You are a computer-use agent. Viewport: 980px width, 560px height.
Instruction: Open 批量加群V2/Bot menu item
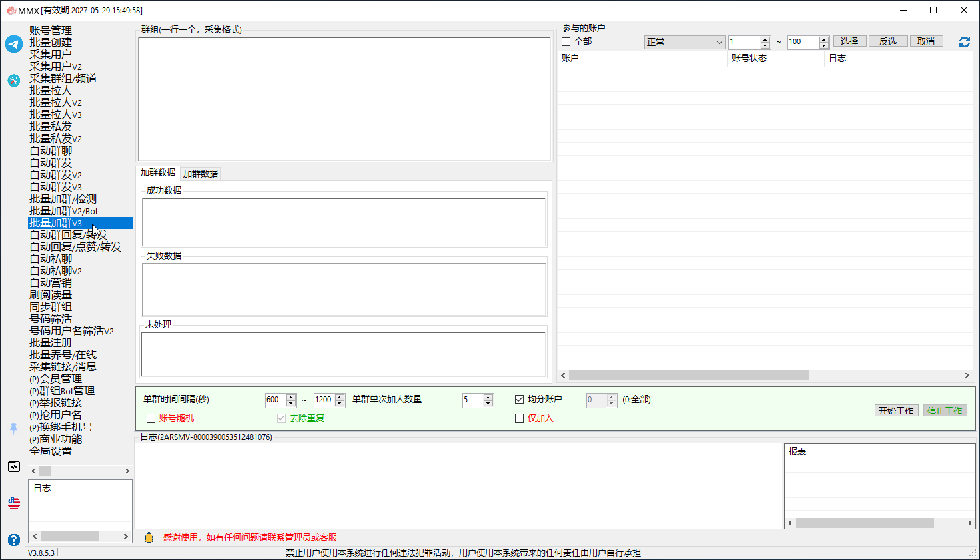[63, 210]
